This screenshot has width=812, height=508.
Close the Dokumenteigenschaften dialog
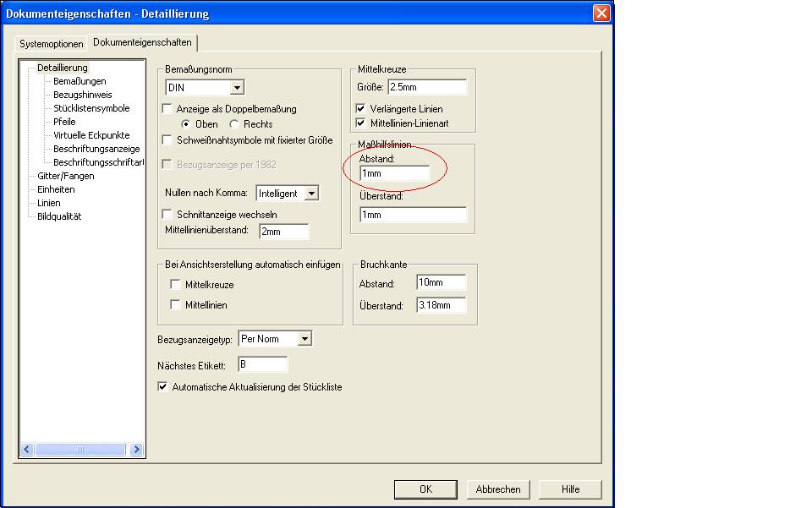tap(601, 13)
